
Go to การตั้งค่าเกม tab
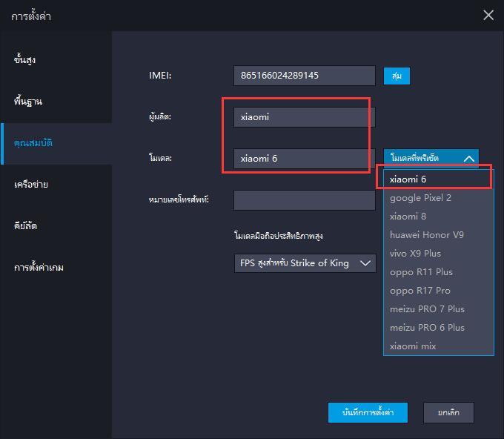[56, 268]
